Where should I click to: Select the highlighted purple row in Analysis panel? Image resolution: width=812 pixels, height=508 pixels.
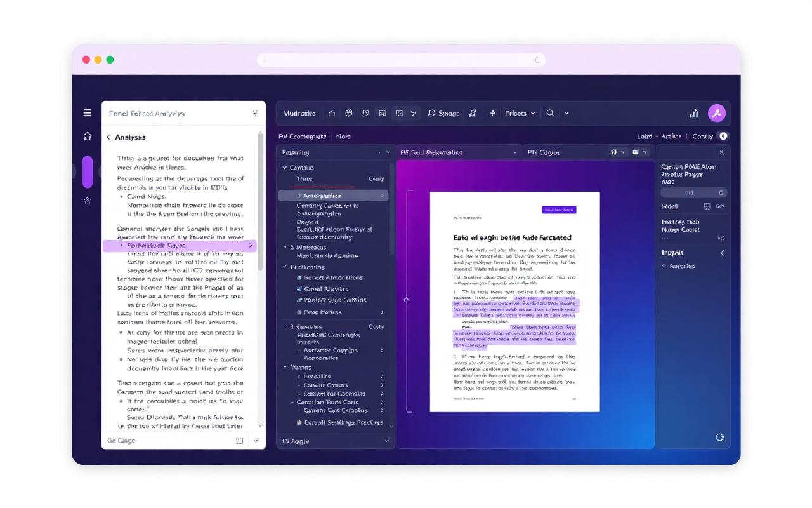pos(180,245)
